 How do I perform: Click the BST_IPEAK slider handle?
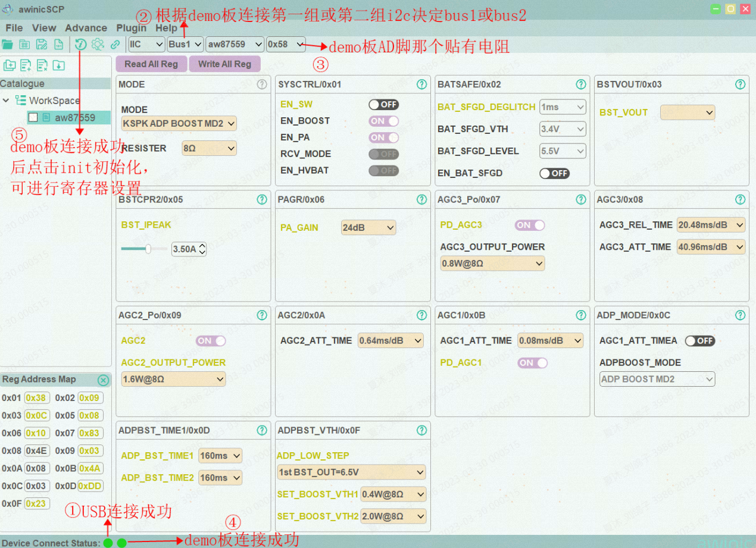coord(148,249)
